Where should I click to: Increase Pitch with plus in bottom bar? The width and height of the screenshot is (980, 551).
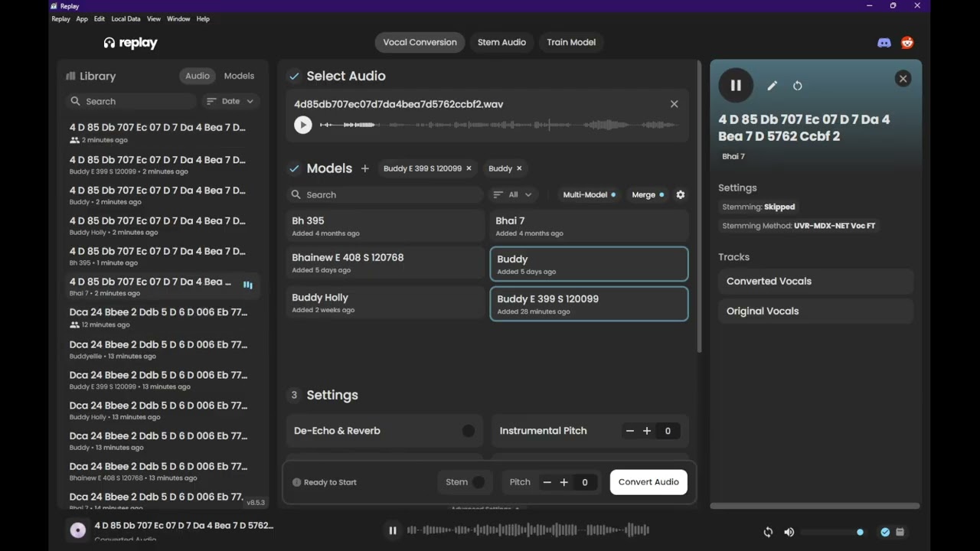click(564, 482)
